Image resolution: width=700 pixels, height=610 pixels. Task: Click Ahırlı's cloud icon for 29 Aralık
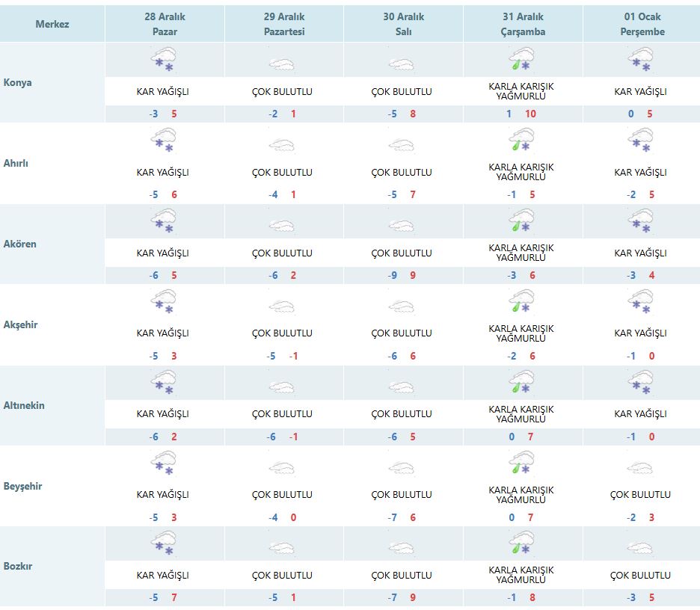(x=283, y=145)
